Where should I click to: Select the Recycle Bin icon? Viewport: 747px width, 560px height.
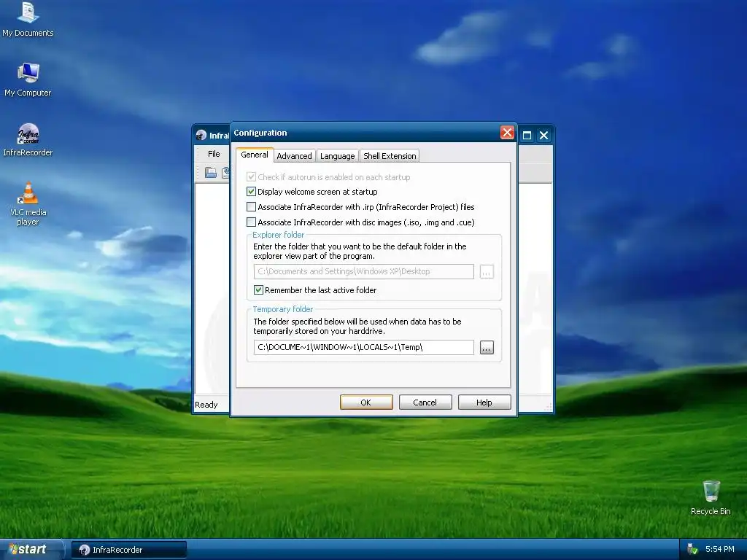(711, 497)
